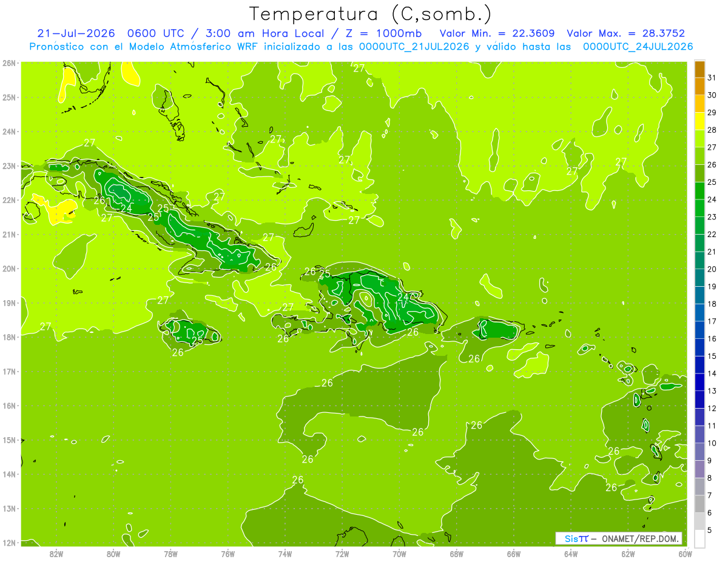Click the colorbar label 22
This screenshot has width=728, height=562.
click(712, 235)
